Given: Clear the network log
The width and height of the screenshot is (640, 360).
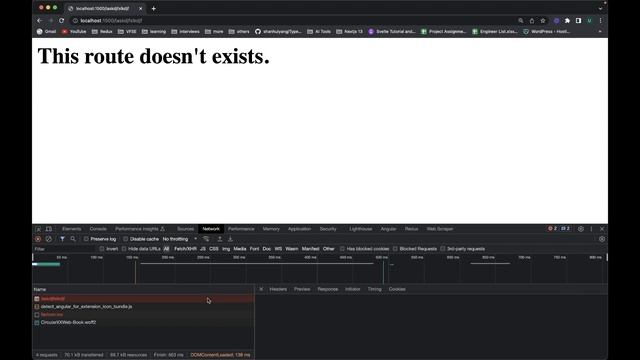Looking at the screenshot, I should pyautogui.click(x=49, y=239).
